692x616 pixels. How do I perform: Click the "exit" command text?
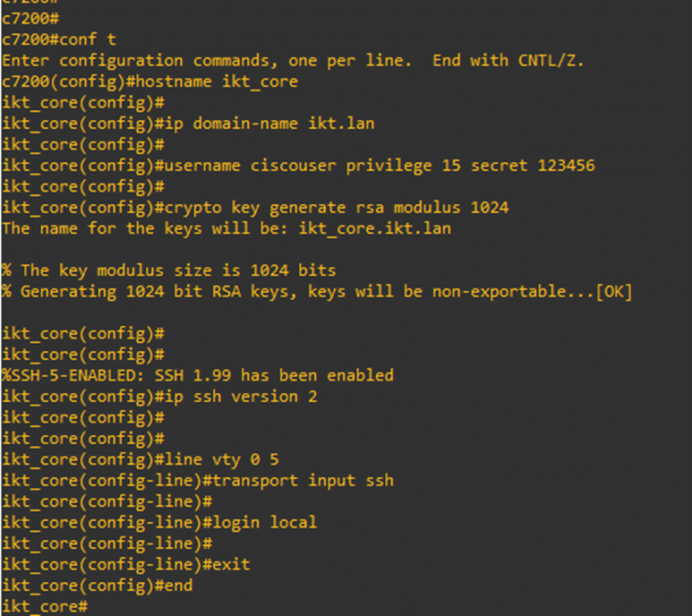[232, 565]
